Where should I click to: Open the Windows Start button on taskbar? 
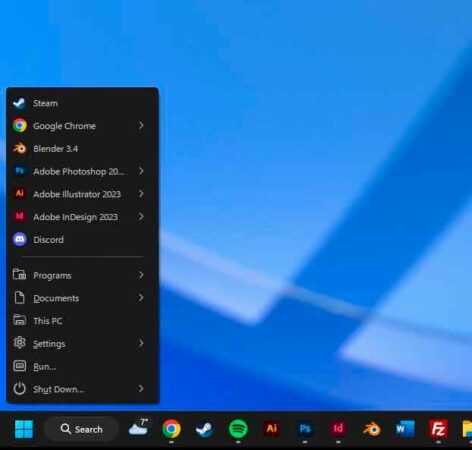[24, 429]
